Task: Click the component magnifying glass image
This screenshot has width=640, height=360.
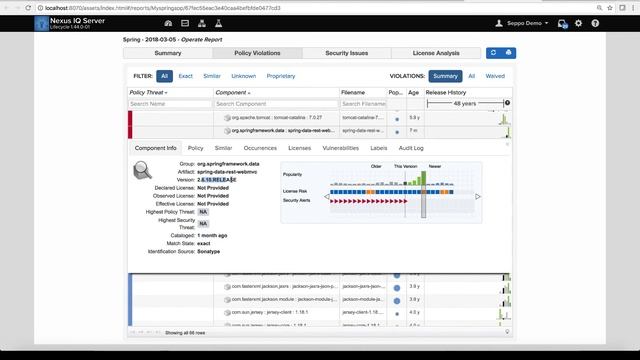Action: (x=142, y=170)
